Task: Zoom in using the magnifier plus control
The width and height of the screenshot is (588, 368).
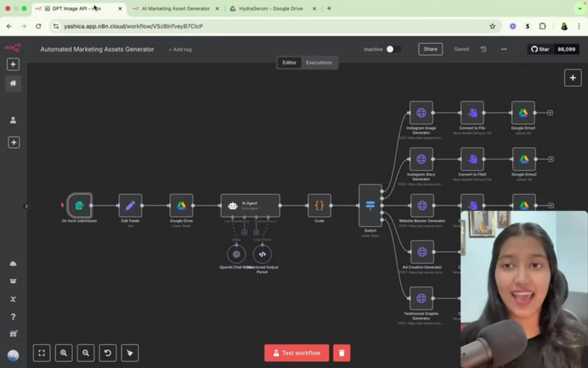Action: [64, 353]
